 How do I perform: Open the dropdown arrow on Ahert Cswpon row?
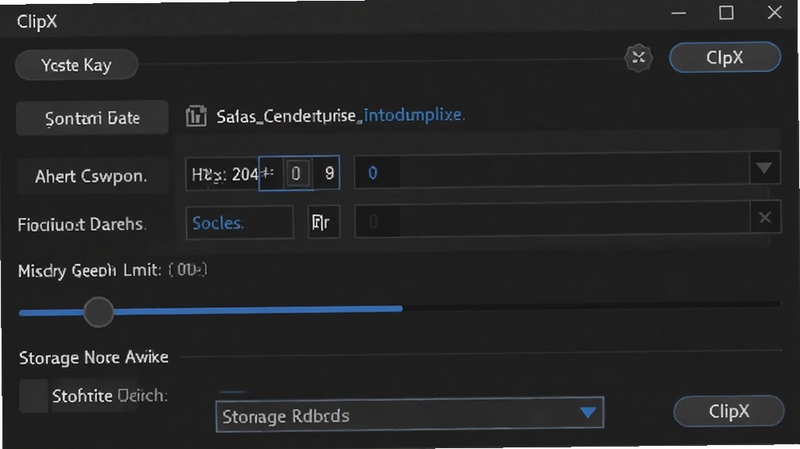(764, 168)
